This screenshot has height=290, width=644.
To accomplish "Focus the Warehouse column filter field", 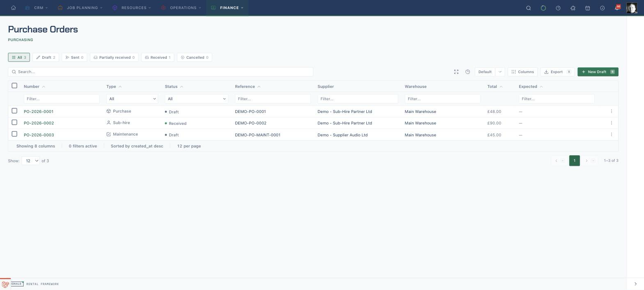I will pyautogui.click(x=443, y=99).
